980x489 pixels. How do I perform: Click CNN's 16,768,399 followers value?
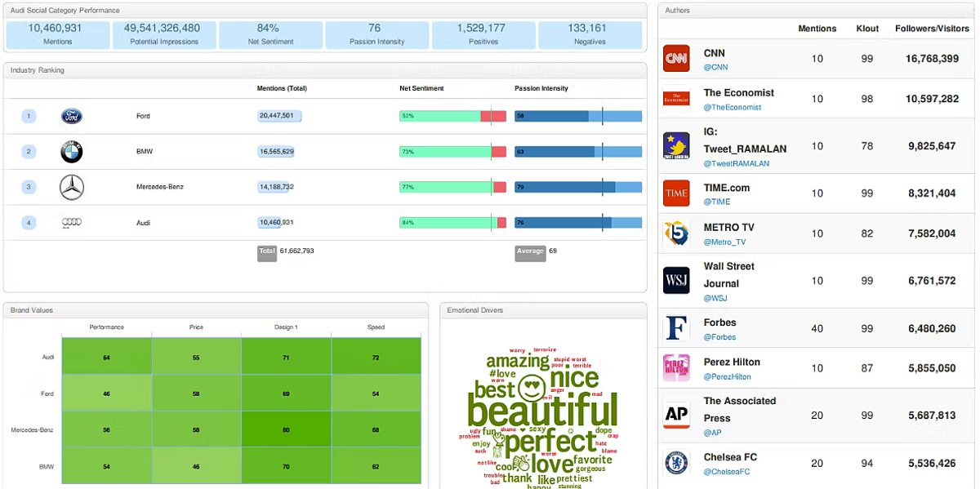932,59
